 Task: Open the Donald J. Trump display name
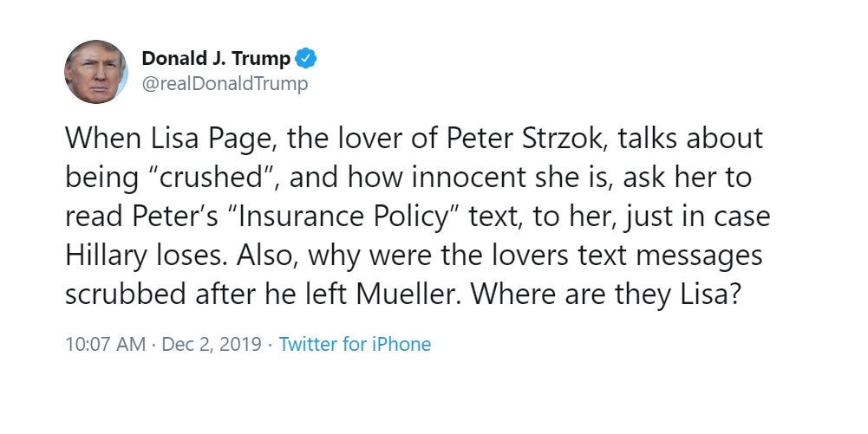(216, 58)
